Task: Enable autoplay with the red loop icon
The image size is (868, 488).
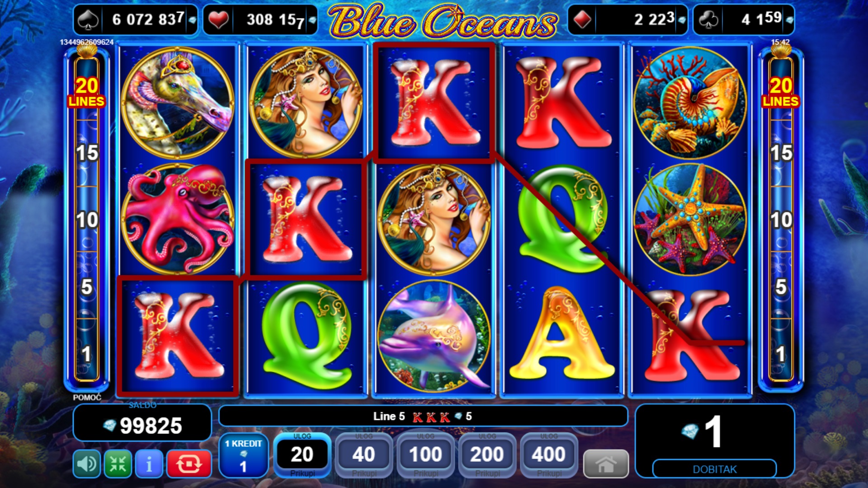Action: click(x=189, y=464)
